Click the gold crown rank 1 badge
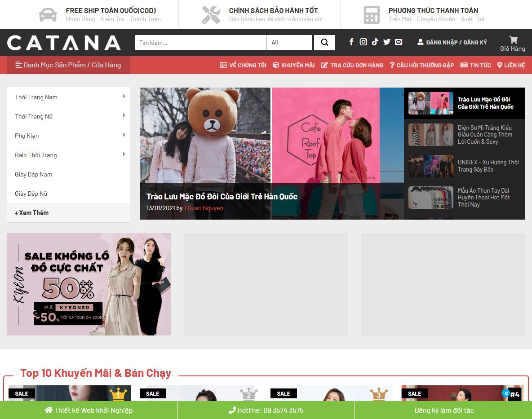The height and width of the screenshot is (419, 532). click(118, 394)
